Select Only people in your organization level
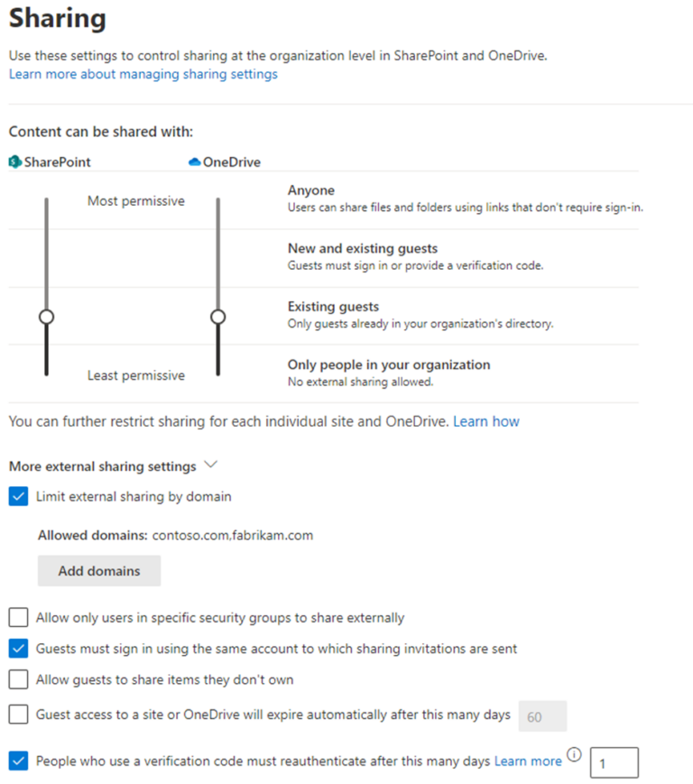 389,365
